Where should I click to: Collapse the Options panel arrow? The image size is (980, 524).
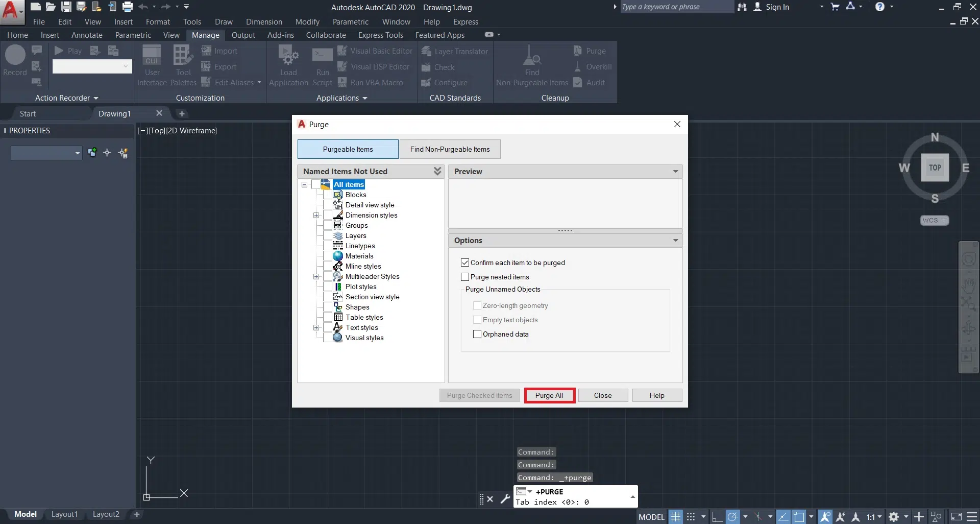click(675, 241)
